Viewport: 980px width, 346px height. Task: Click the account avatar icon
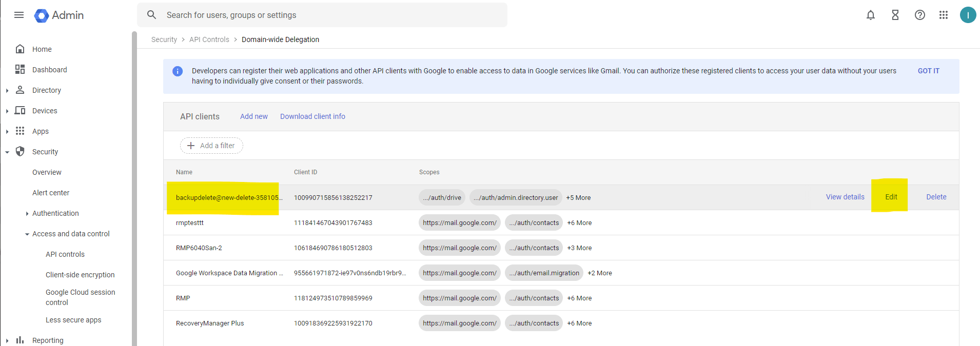pyautogui.click(x=968, y=15)
